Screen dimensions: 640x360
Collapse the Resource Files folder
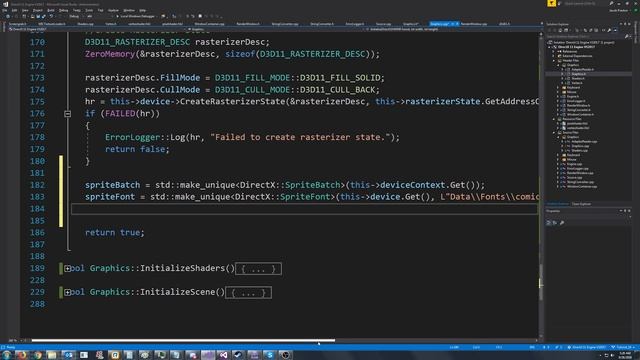tap(554, 119)
